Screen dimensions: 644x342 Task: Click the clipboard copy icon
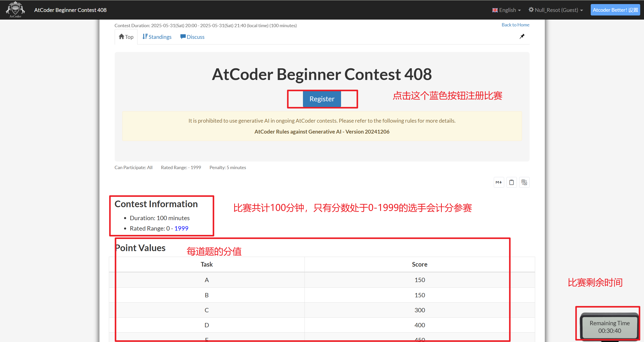pos(512,182)
